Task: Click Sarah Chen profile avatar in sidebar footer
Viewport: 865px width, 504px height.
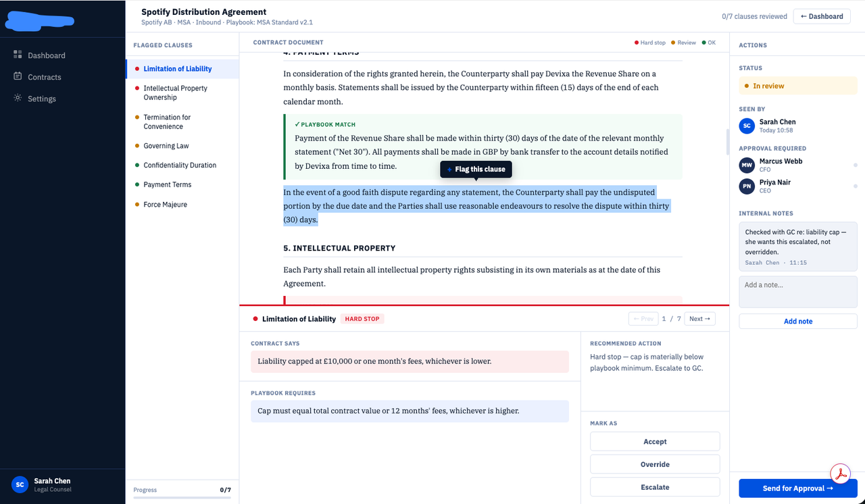Action: click(20, 484)
